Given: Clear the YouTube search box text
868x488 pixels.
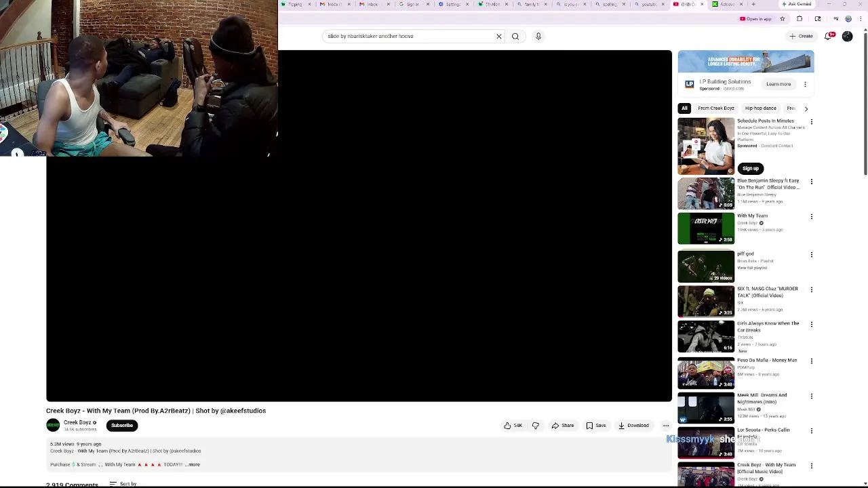Looking at the screenshot, I should pyautogui.click(x=498, y=36).
